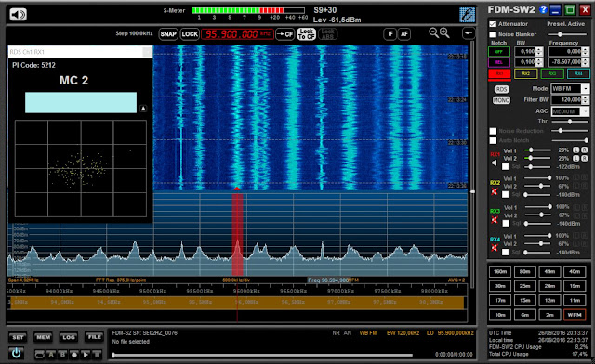The width and height of the screenshot is (595, 364).
Task: Click the antenna icon in top bar
Action: click(x=467, y=15)
